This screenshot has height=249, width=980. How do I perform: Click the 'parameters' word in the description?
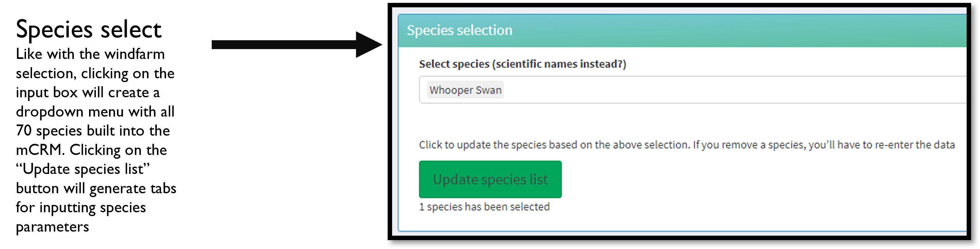click(52, 227)
